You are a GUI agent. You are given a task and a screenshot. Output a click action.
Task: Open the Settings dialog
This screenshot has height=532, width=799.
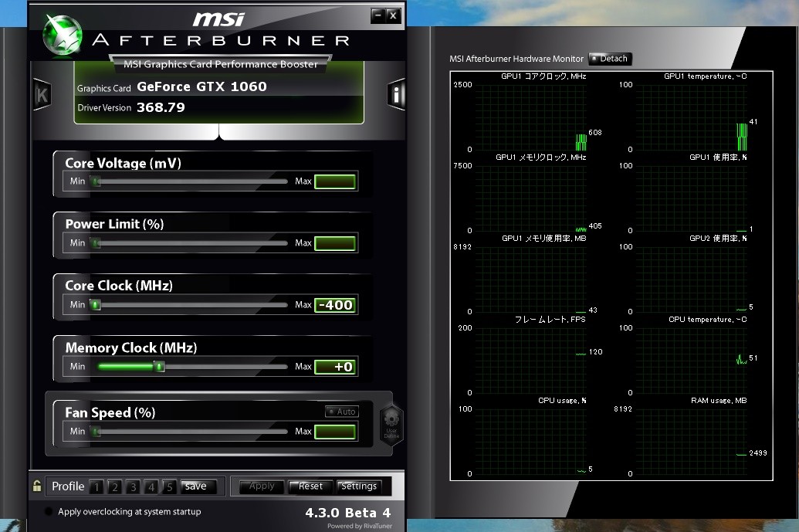pyautogui.click(x=359, y=486)
